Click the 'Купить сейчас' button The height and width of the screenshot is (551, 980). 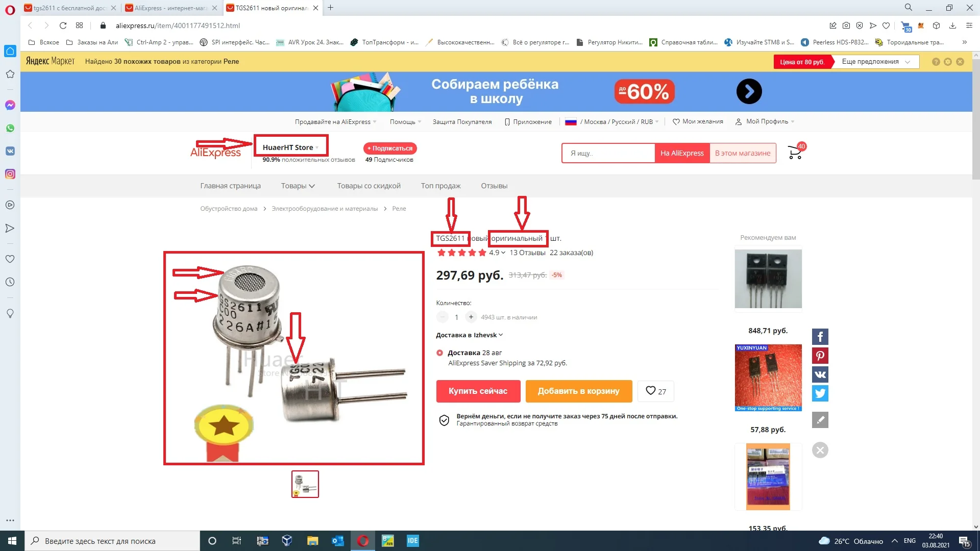pyautogui.click(x=478, y=391)
